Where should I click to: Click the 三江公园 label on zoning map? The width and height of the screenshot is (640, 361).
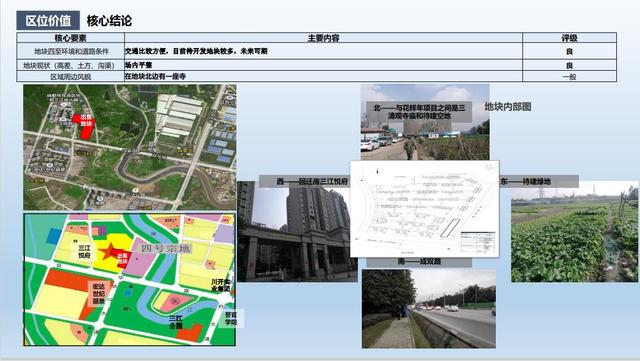pyautogui.click(x=176, y=322)
